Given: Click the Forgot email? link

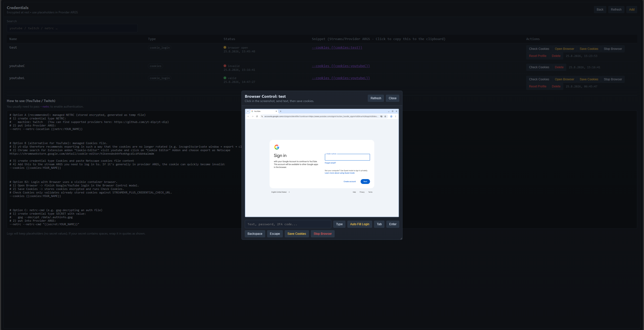Looking at the screenshot, I should (330, 163).
